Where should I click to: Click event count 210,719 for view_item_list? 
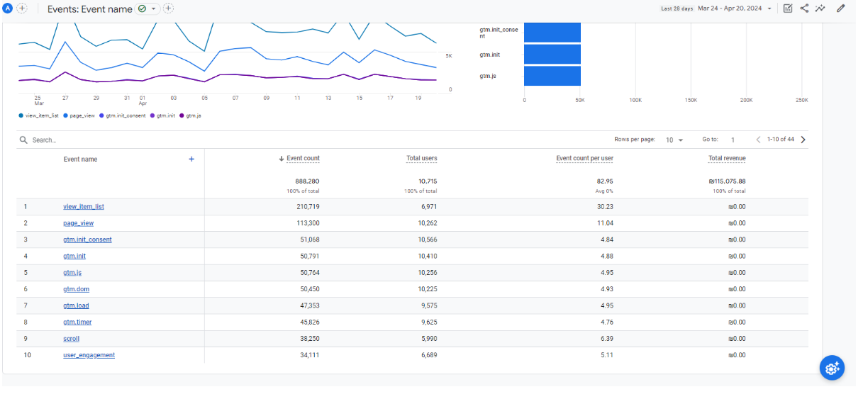308,207
